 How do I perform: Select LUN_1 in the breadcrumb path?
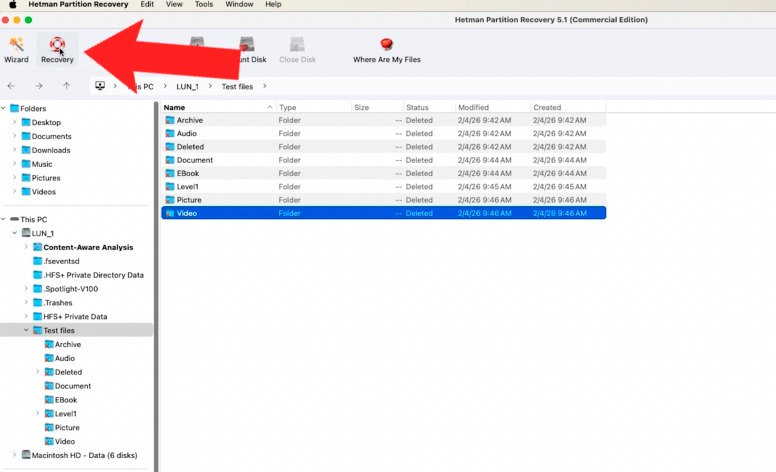187,87
